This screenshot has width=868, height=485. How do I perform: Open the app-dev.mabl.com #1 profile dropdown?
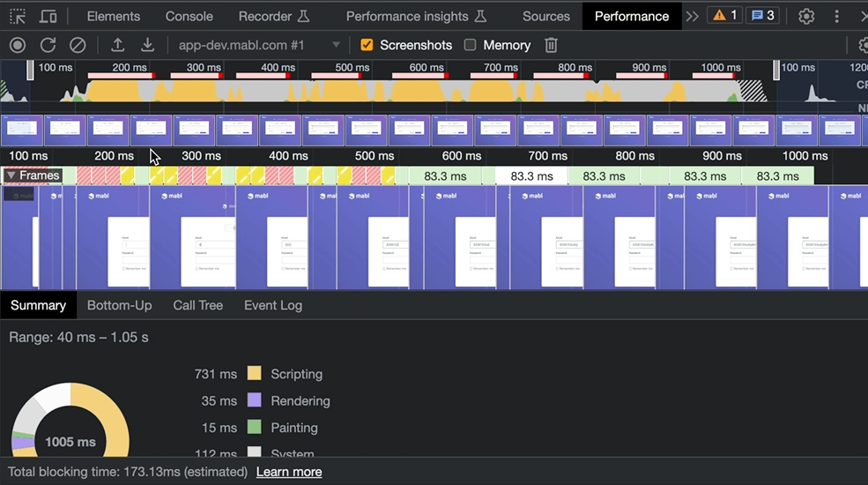259,45
